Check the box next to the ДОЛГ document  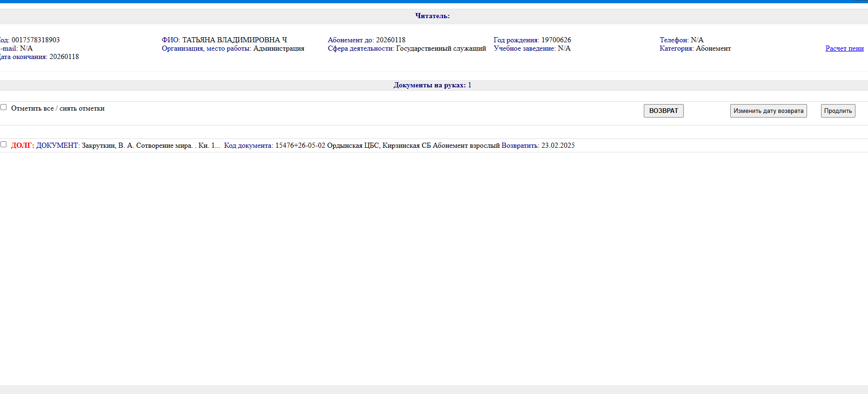(4, 144)
